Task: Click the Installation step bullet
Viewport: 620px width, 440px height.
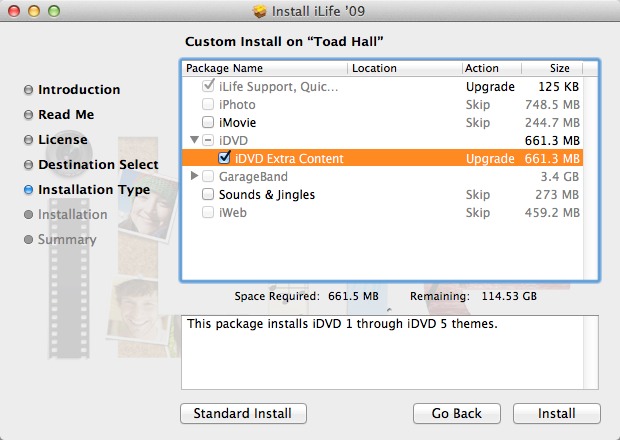Action: pyautogui.click(x=29, y=215)
